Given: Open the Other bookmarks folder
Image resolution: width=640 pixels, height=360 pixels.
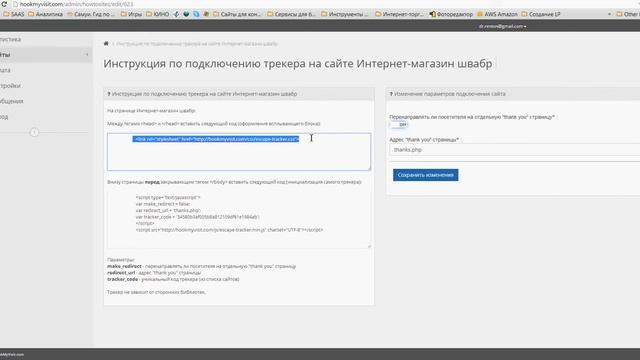Looking at the screenshot, I should pos(628,14).
